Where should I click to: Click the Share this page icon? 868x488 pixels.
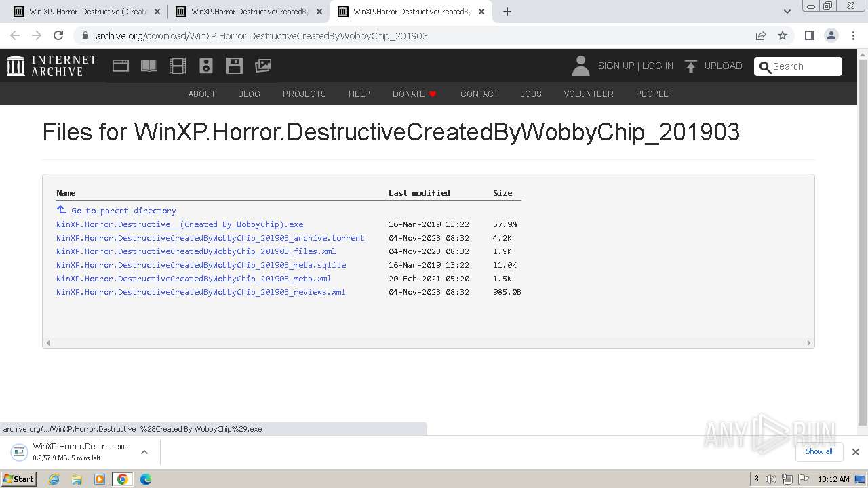[x=761, y=35]
